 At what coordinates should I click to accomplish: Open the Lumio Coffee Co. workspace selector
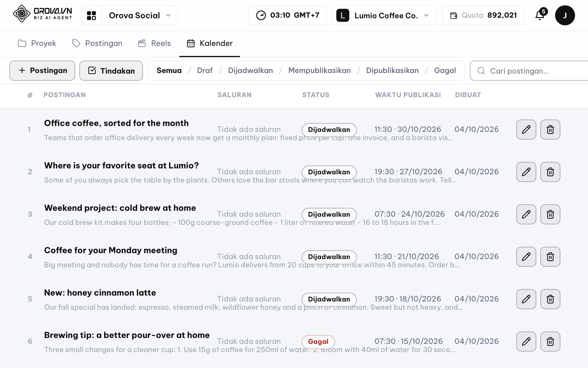click(384, 15)
